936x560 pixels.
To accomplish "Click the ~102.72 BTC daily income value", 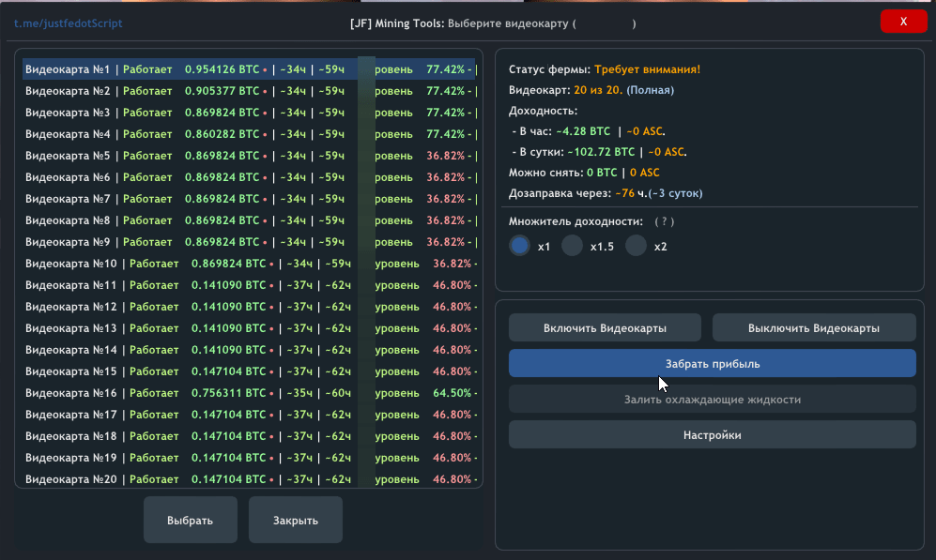I will point(601,152).
